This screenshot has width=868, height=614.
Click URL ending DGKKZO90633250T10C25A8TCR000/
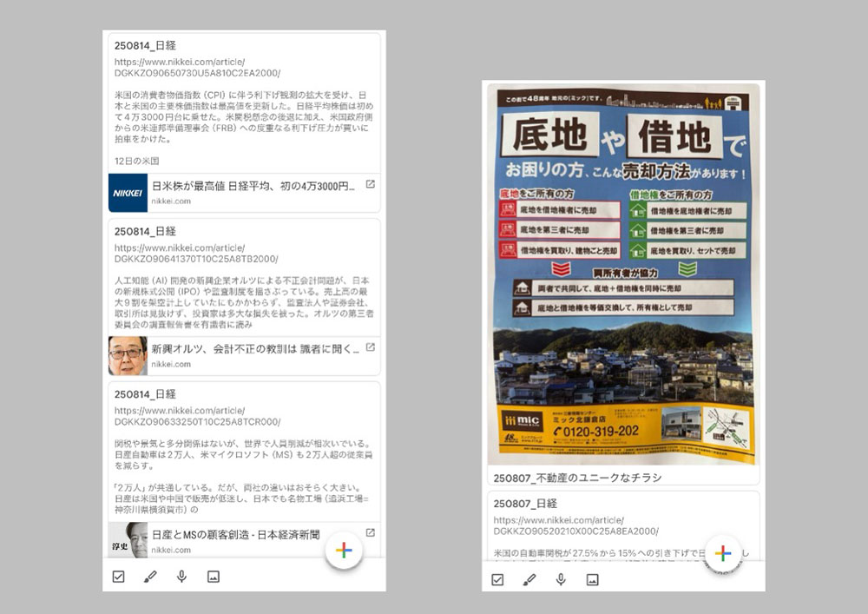click(198, 416)
